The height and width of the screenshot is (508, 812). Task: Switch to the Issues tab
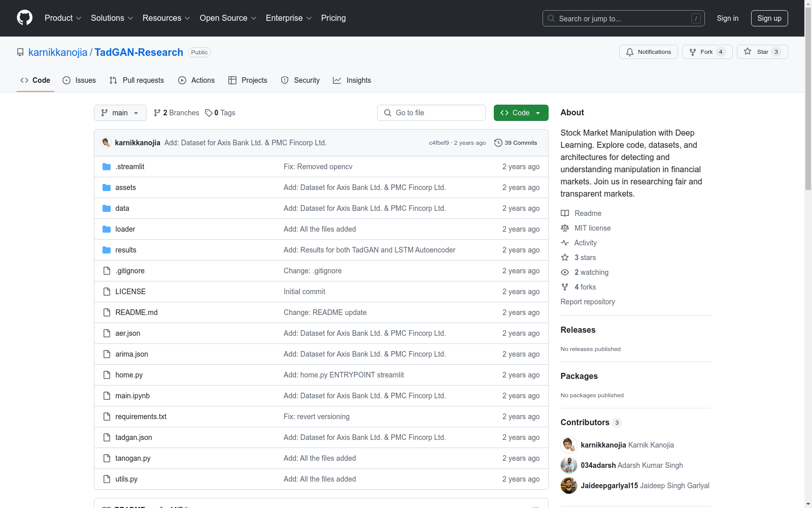tap(79, 80)
